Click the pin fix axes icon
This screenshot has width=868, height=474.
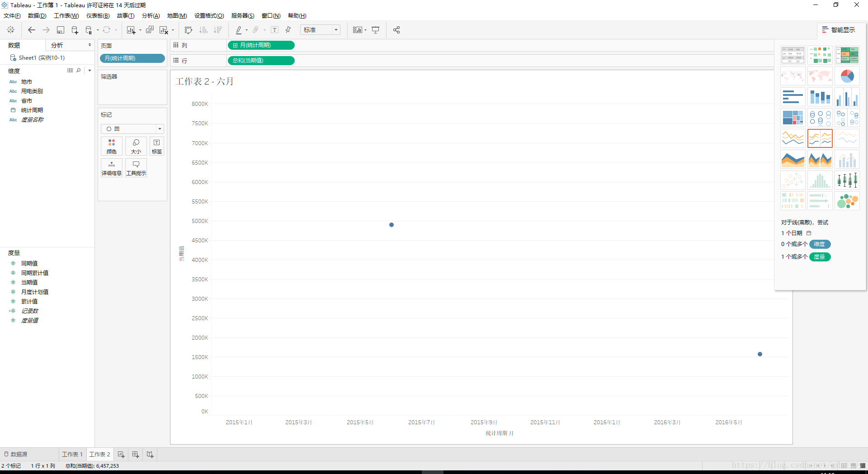click(x=288, y=30)
